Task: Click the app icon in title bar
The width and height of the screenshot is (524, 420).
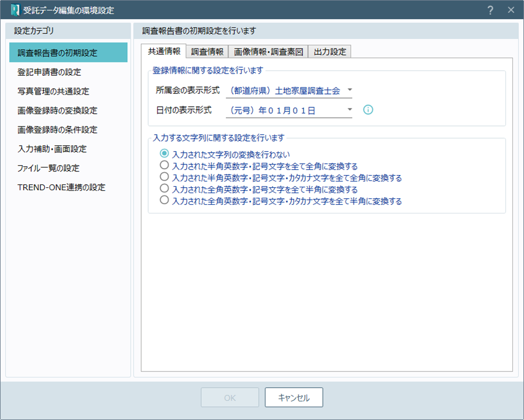Action: coord(15,10)
